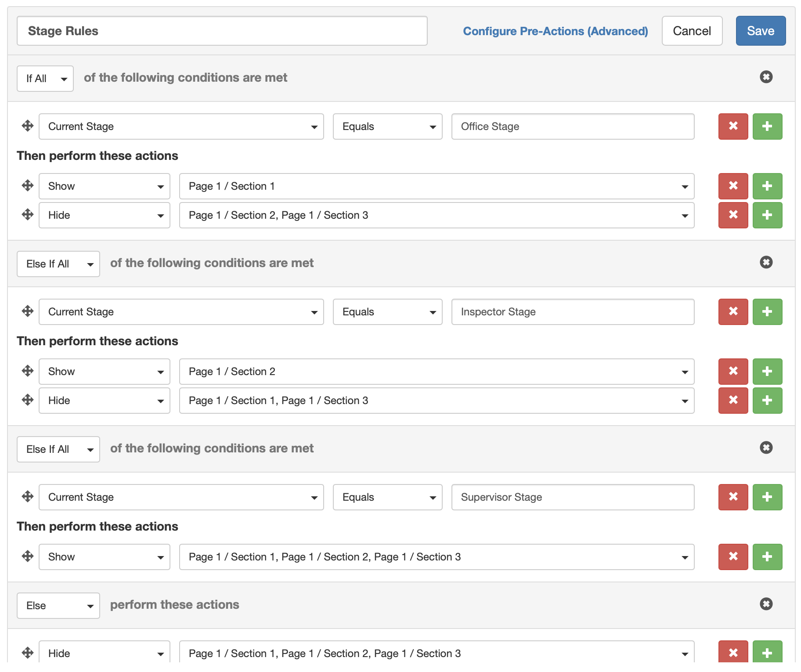Click drag handle of Supervisor Stage condition
Viewport: 801px width, 672px height.
click(x=28, y=497)
